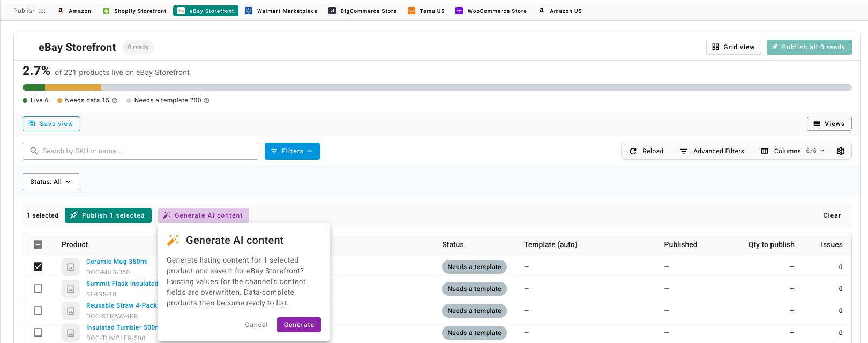Click the Issues column header
This screenshot has height=343, width=868.
[832, 244]
